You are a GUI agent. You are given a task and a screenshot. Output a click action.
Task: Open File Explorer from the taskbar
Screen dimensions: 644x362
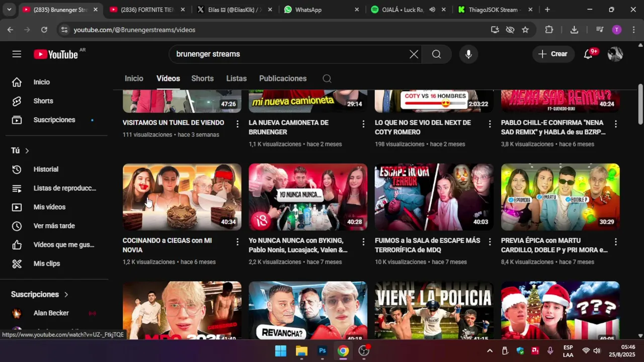coord(301,351)
